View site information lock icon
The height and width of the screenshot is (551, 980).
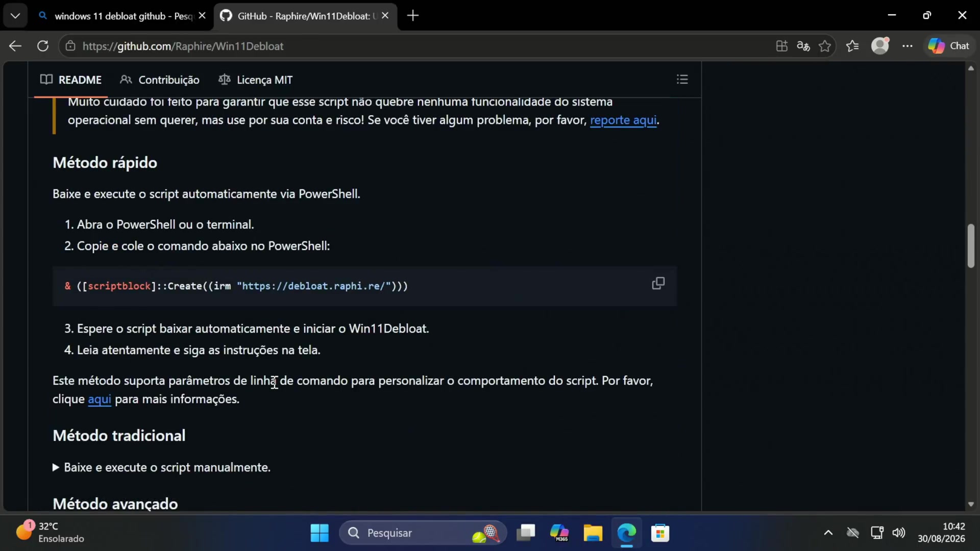click(70, 46)
